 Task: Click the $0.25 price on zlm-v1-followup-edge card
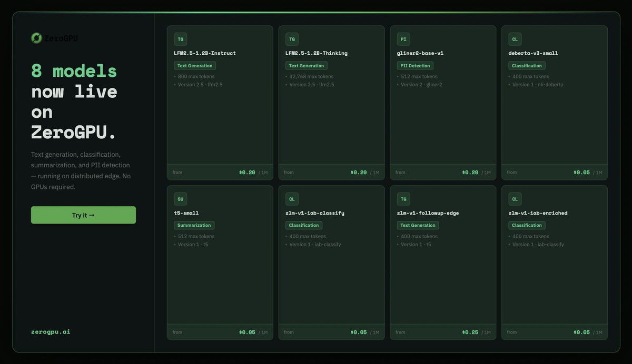point(470,332)
